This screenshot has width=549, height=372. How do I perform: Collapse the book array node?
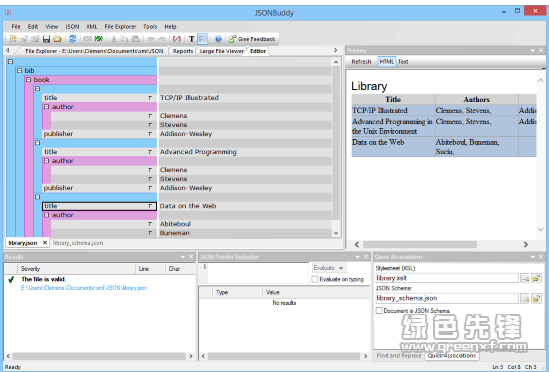coord(29,80)
